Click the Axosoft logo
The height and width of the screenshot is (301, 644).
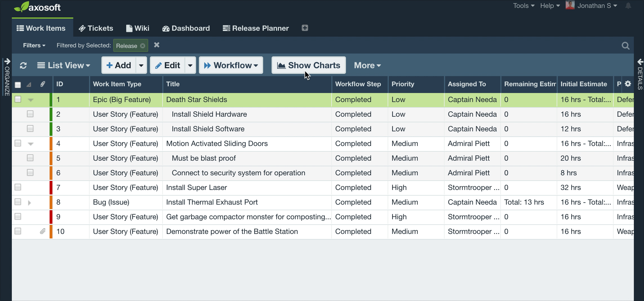(x=37, y=7)
